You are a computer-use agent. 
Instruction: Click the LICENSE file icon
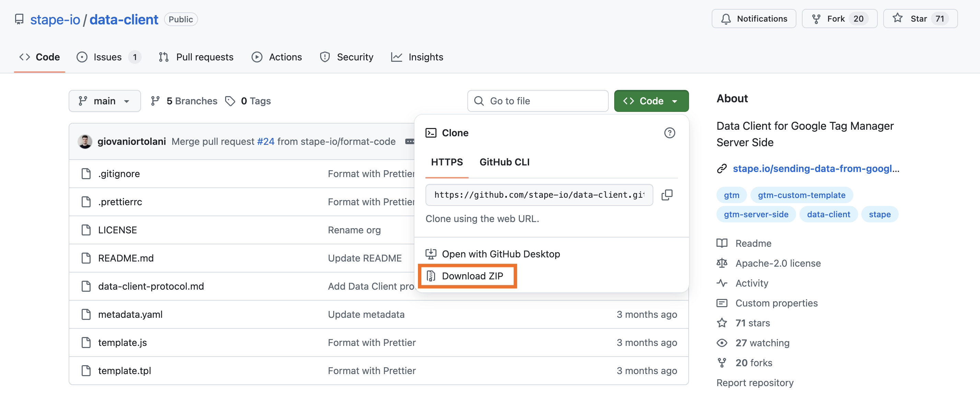(86, 230)
